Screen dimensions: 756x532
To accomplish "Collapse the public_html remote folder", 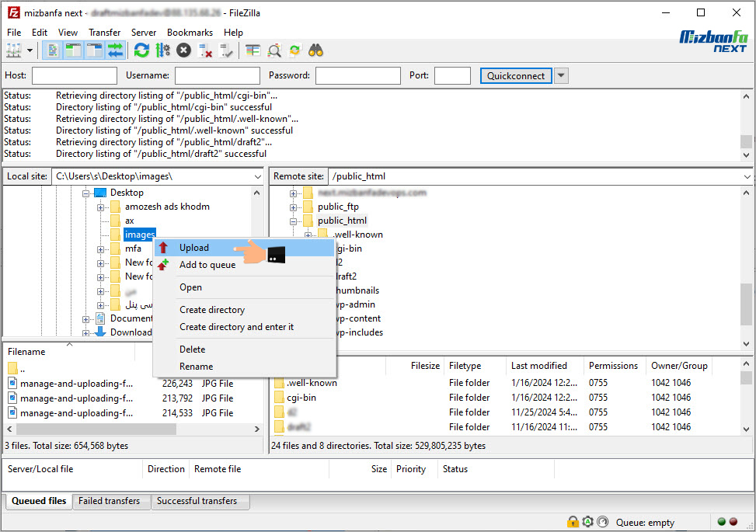I will click(x=293, y=221).
